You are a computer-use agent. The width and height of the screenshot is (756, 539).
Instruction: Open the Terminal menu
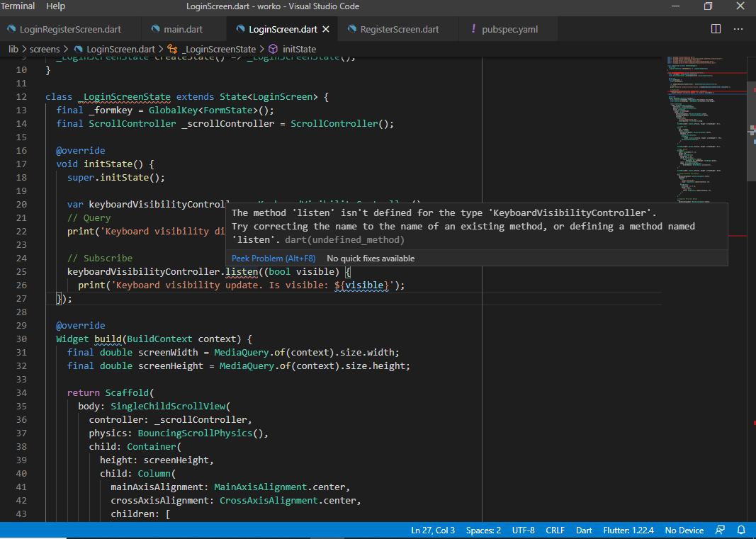[18, 6]
